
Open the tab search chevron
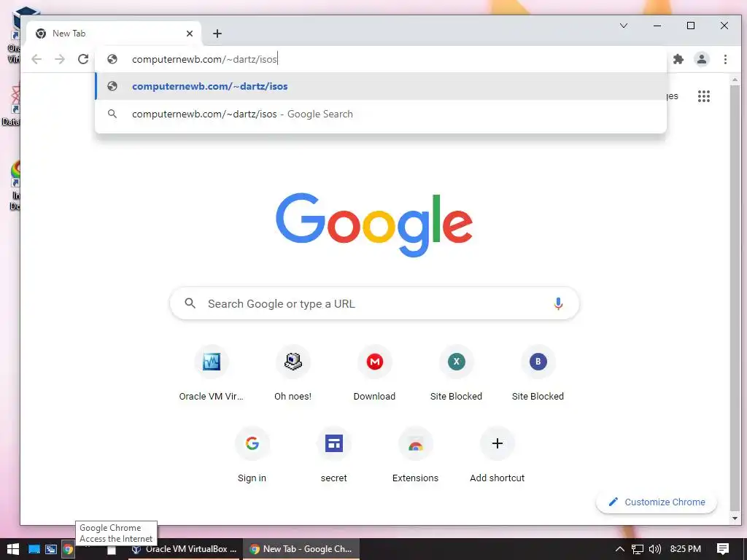(624, 26)
